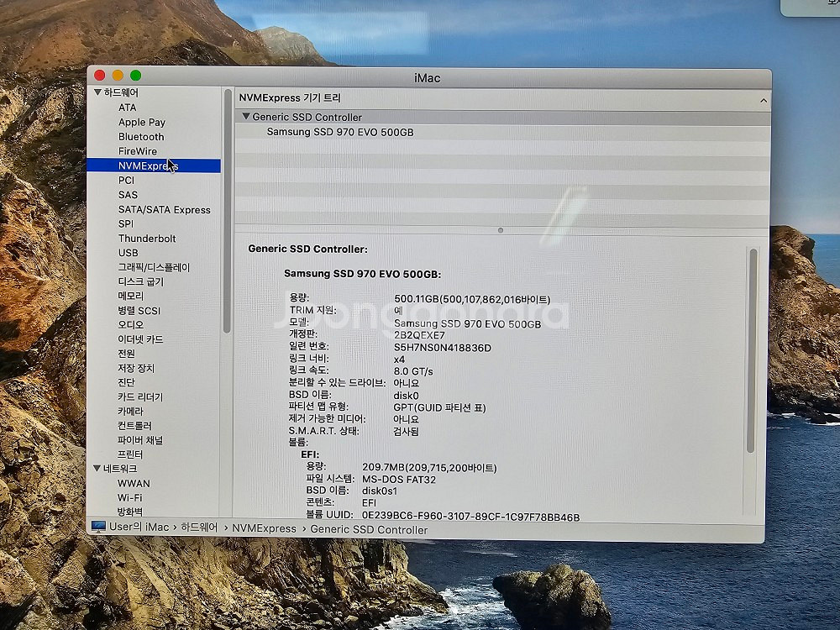Click the NVMExpress 기기 트리 column header

[x=290, y=98]
